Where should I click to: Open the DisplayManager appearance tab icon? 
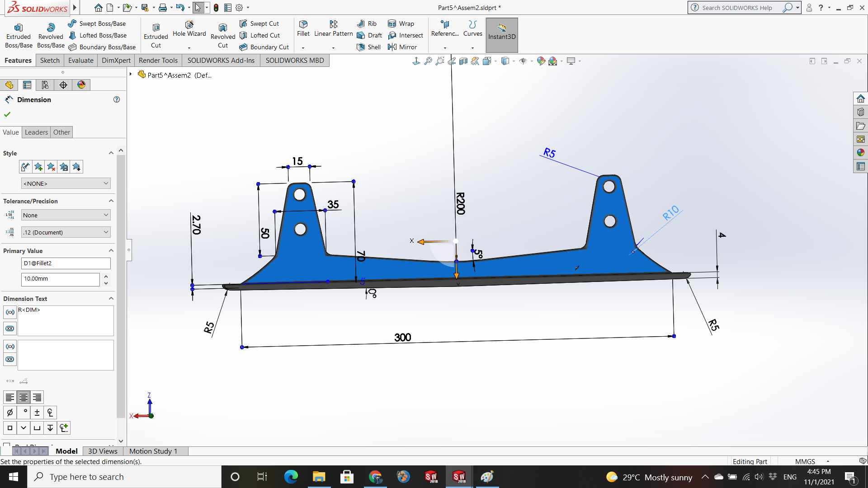[81, 85]
